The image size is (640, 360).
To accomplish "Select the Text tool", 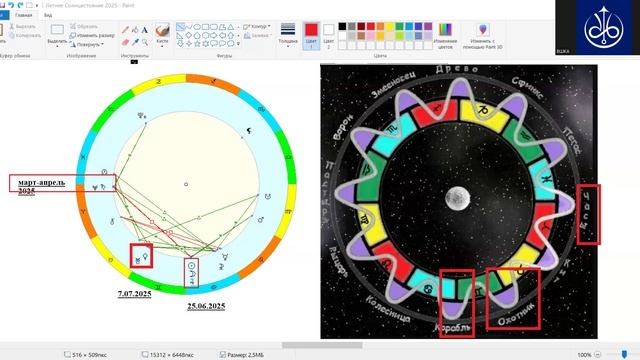I will tap(145, 30).
